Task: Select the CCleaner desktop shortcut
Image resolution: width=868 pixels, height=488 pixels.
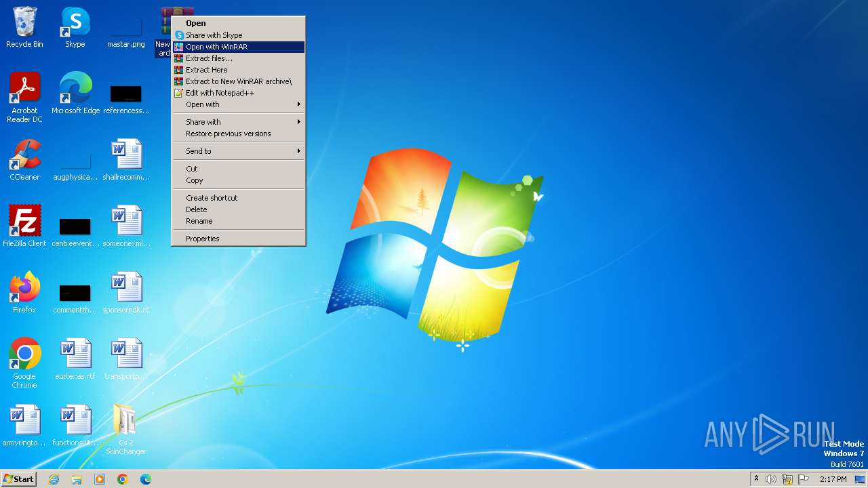Action: 24,160
